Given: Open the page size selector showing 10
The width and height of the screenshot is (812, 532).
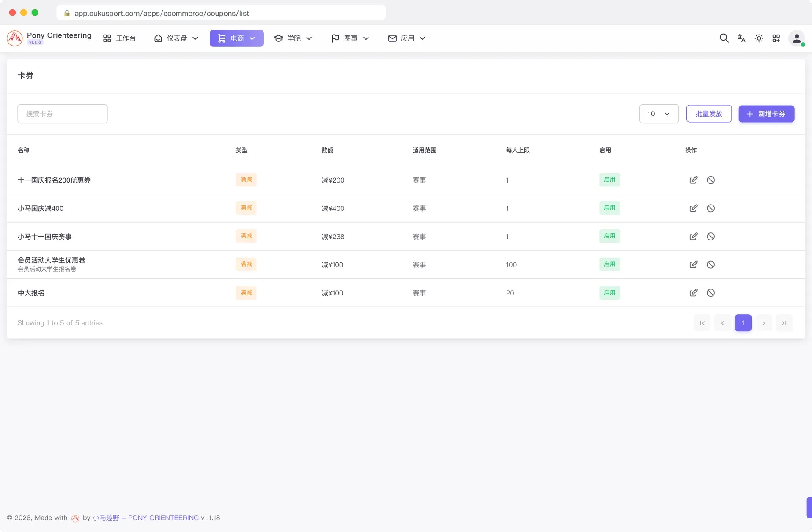Looking at the screenshot, I should pyautogui.click(x=659, y=114).
